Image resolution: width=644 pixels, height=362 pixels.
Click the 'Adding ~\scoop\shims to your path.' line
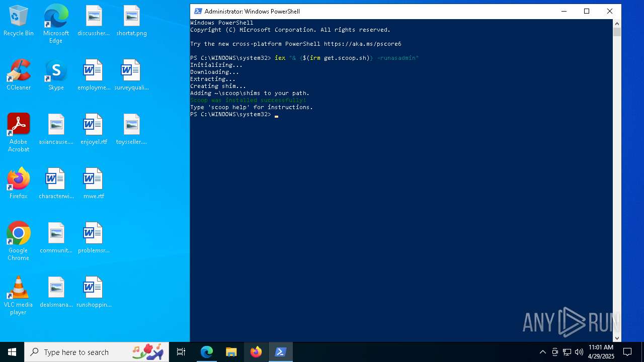(250, 93)
